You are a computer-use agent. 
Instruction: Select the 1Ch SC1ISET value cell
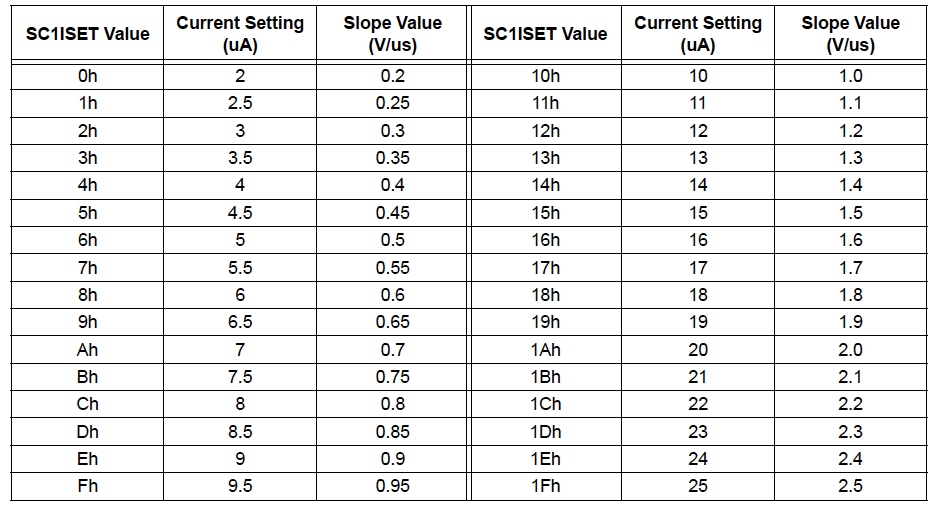546,405
